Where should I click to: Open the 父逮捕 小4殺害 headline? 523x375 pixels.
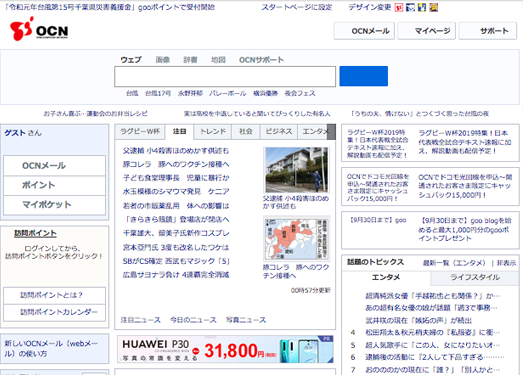pos(176,151)
